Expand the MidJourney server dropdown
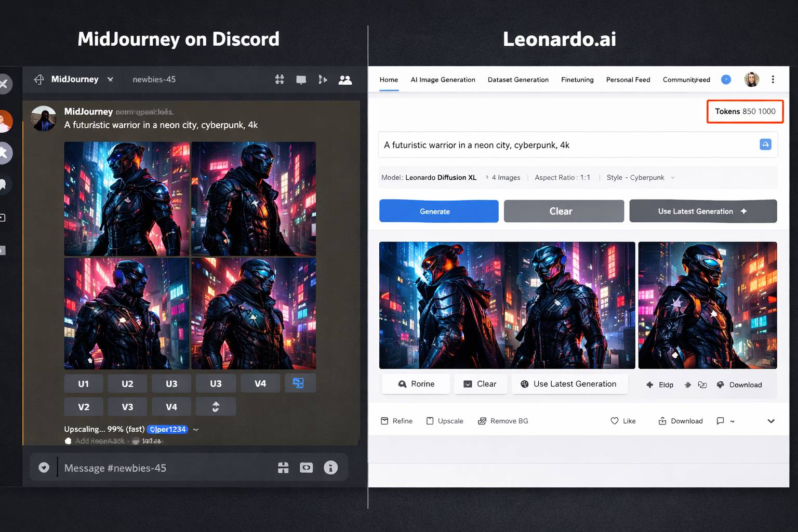The image size is (798, 532). [110, 79]
